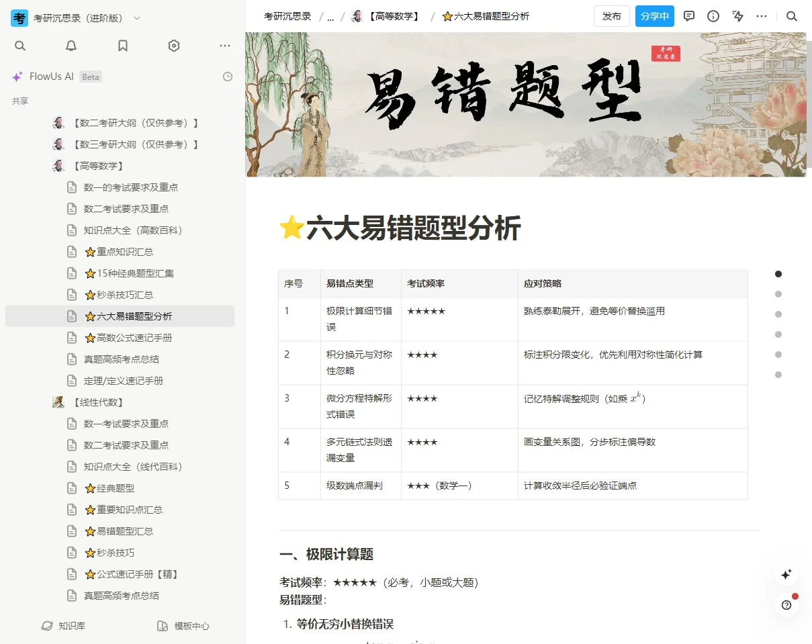Image resolution: width=812 pixels, height=644 pixels.
Task: Open 知识库 at sidebar bottom
Action: tap(63, 626)
